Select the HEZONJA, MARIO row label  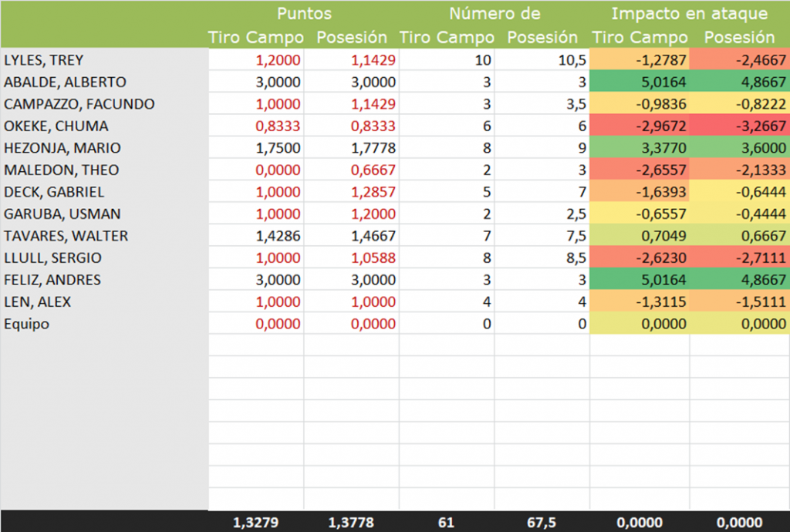pyautogui.click(x=62, y=148)
